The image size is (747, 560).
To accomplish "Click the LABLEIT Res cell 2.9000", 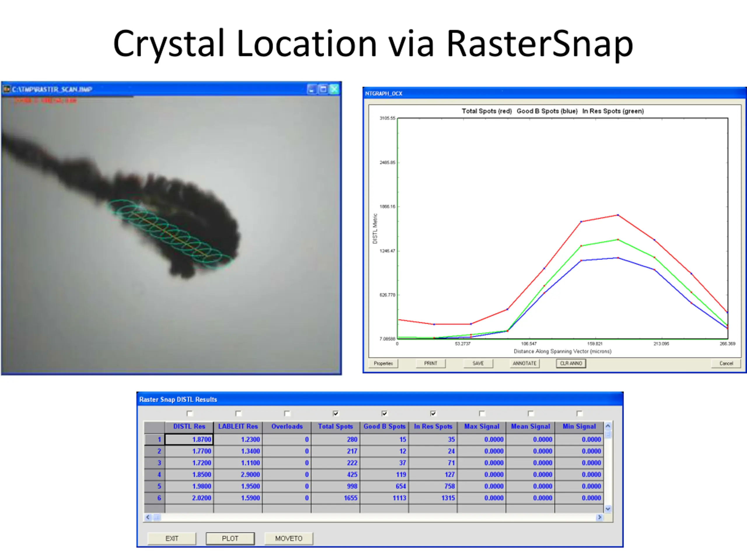I will [238, 475].
